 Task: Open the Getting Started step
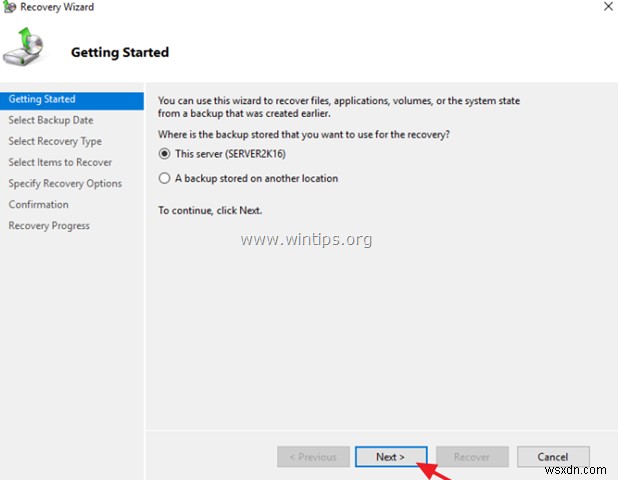pos(72,99)
